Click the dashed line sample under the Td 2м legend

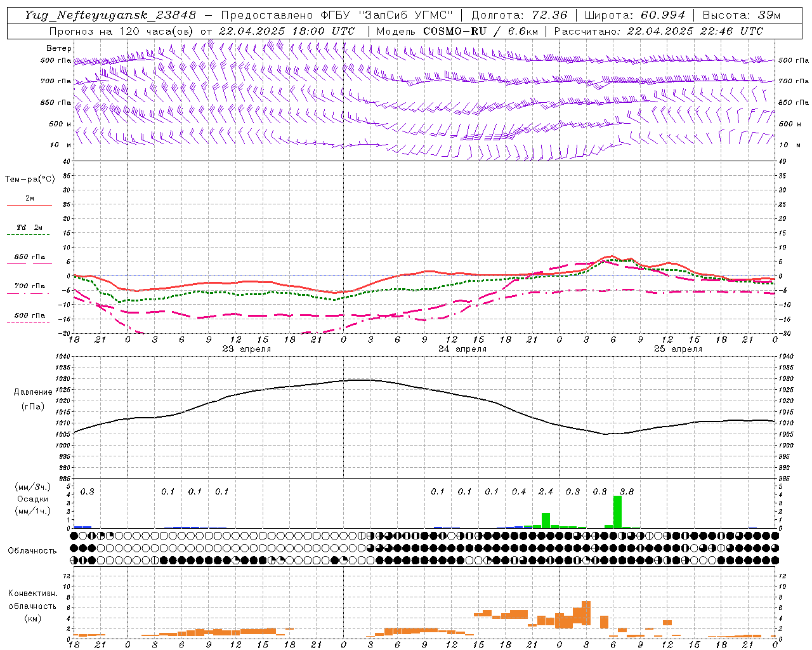[29, 235]
